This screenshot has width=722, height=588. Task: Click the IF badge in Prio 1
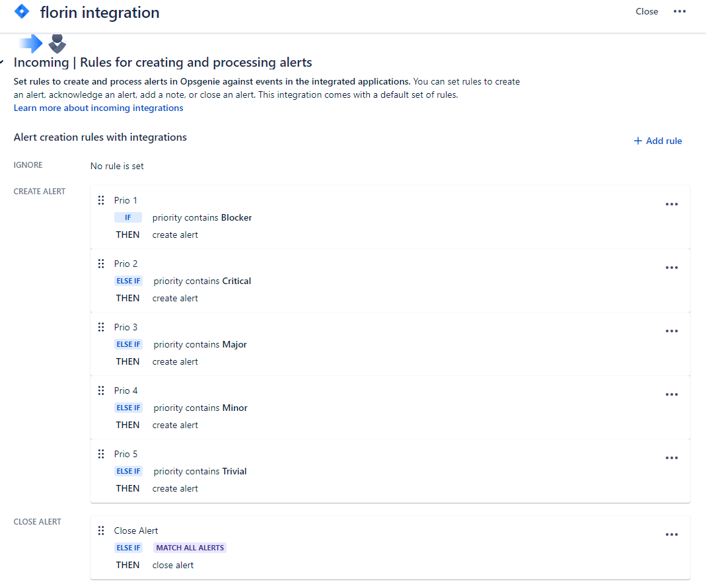(128, 218)
